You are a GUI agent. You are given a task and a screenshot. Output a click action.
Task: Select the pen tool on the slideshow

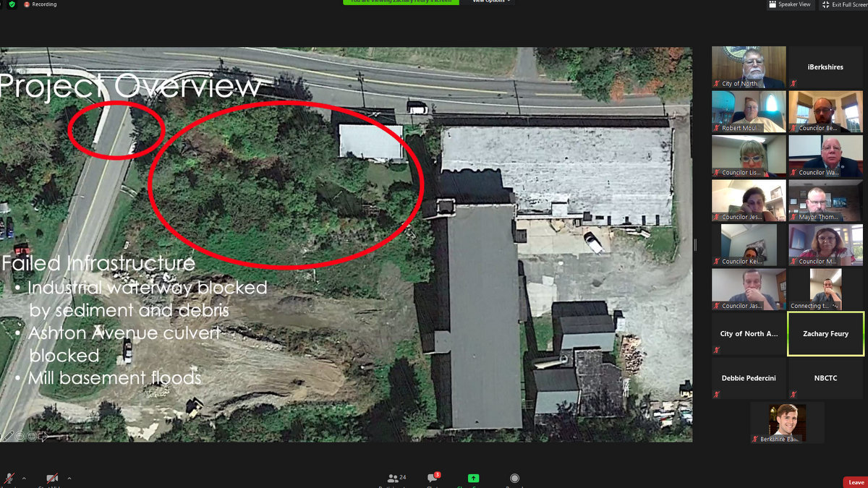pyautogui.click(x=8, y=436)
